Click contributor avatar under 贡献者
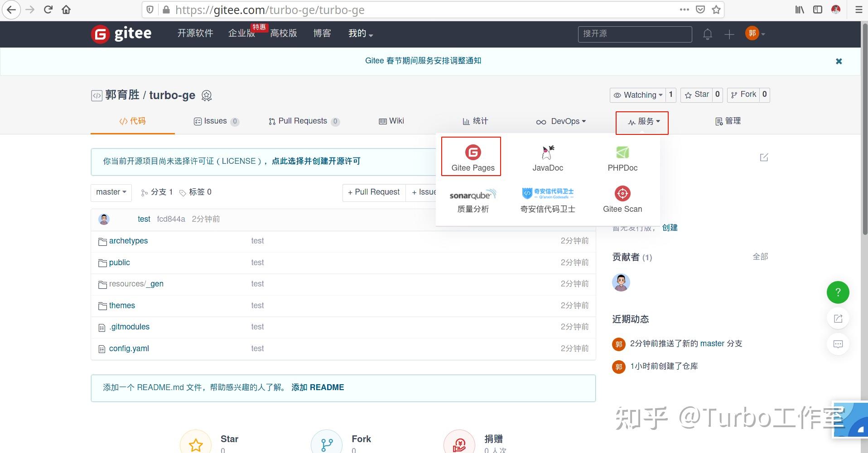 coord(621,282)
